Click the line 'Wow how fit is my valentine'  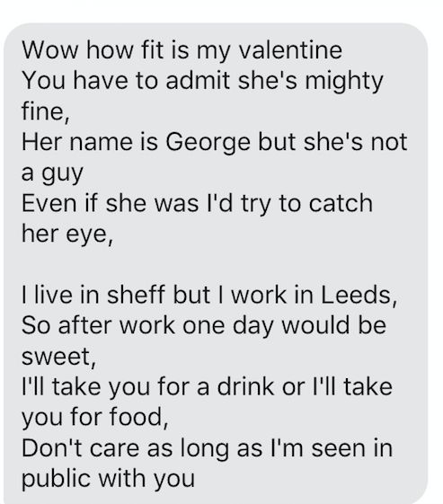coord(182,51)
